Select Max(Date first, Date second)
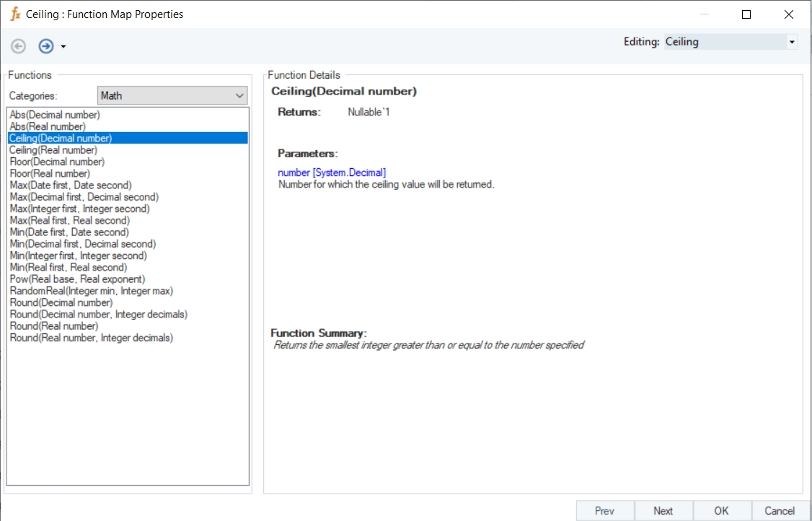The width and height of the screenshot is (812, 521). click(x=71, y=185)
